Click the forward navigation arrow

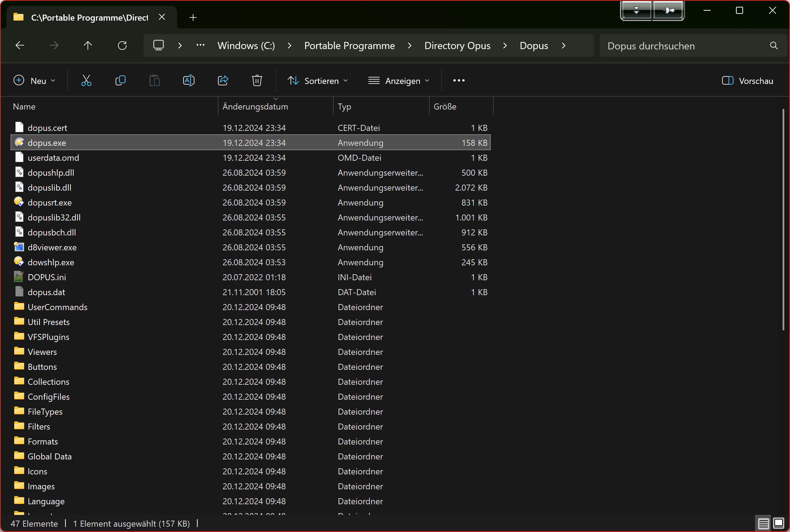point(54,46)
